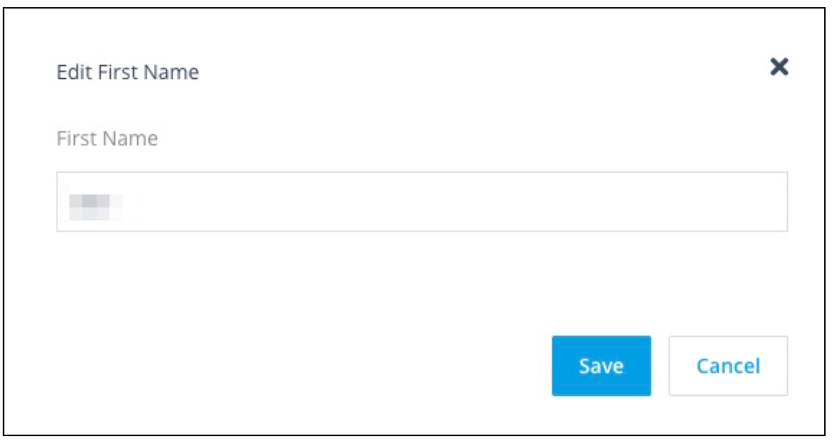Click the X icon at top right
The image size is (832, 442).
(779, 67)
